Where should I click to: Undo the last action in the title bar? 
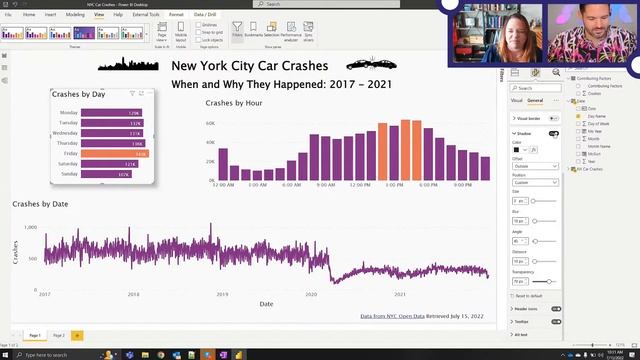15,4
